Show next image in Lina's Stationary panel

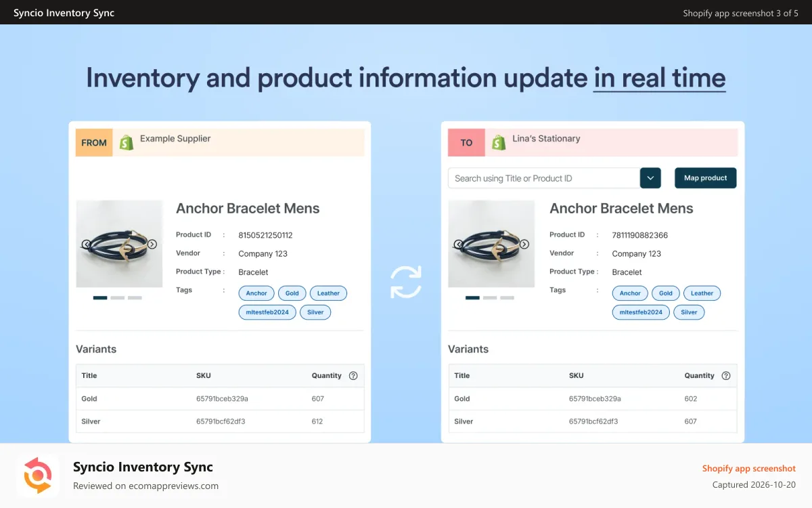coord(524,245)
